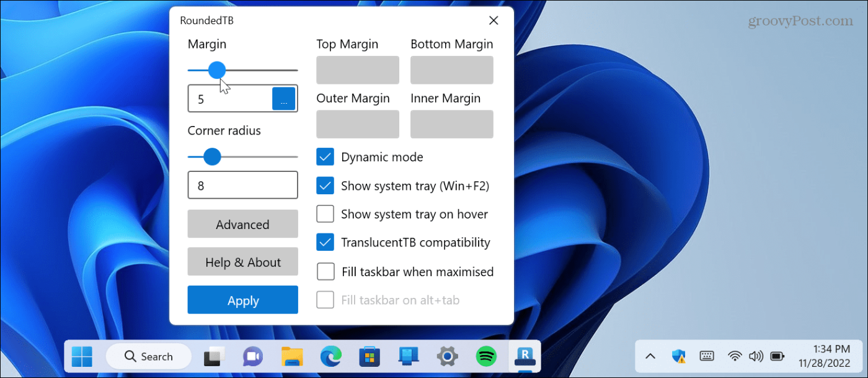Select the RoundedTB icon in the taskbar
The height and width of the screenshot is (378, 868).
(x=525, y=356)
